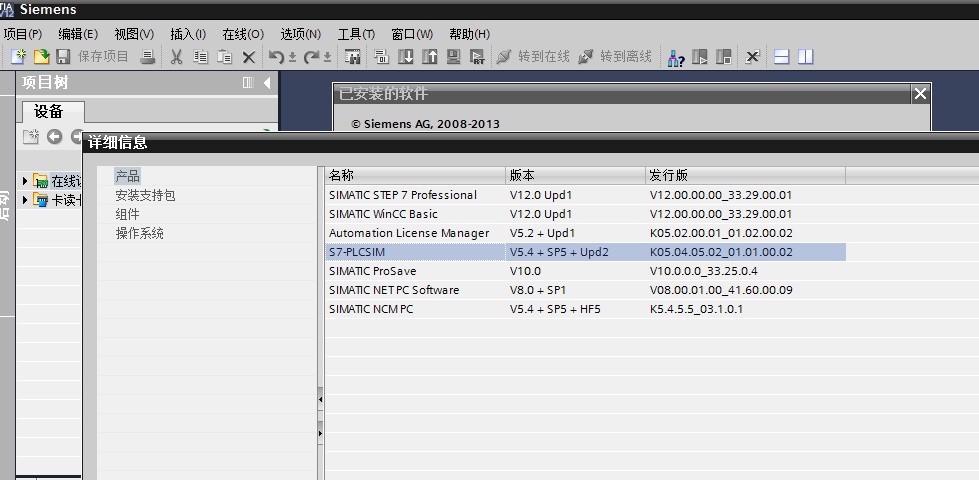The height and width of the screenshot is (491, 979).
Task: Click the Stop CPU icon
Action: (x=724, y=57)
